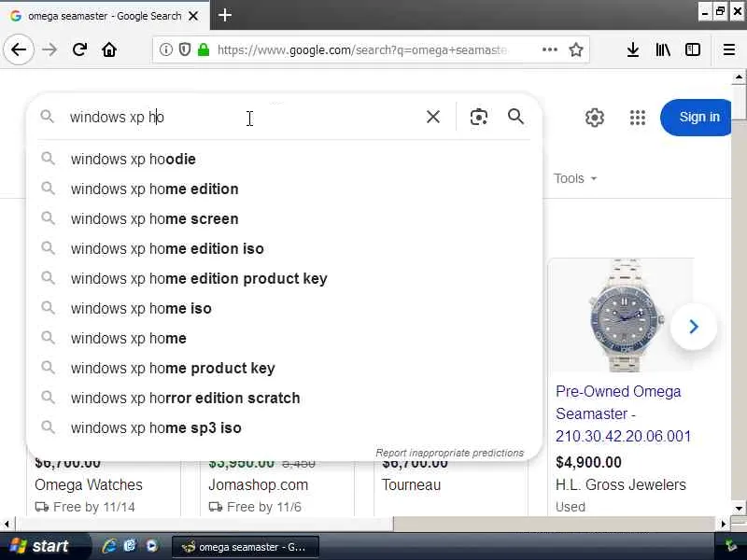Select the omega seamaster Google Search tab

pos(105,16)
